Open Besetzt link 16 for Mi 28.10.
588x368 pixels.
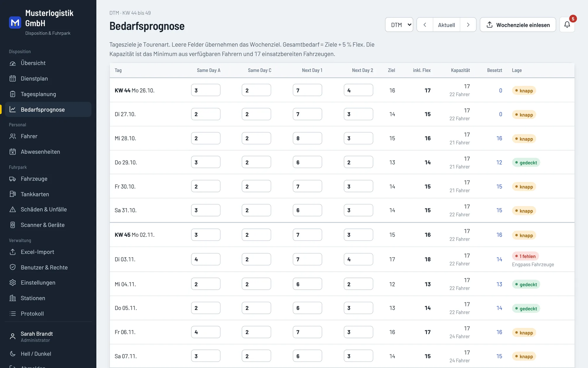click(x=499, y=138)
